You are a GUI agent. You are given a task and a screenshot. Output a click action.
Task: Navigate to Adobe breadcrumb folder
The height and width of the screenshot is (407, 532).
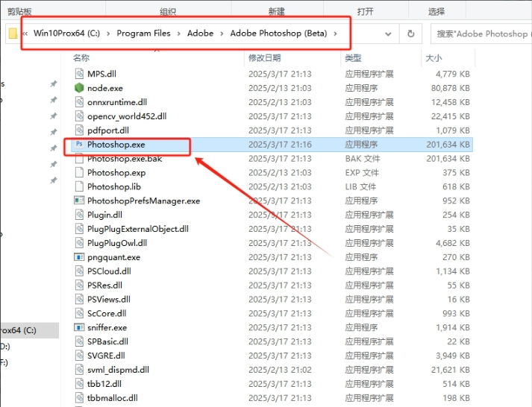(x=200, y=34)
